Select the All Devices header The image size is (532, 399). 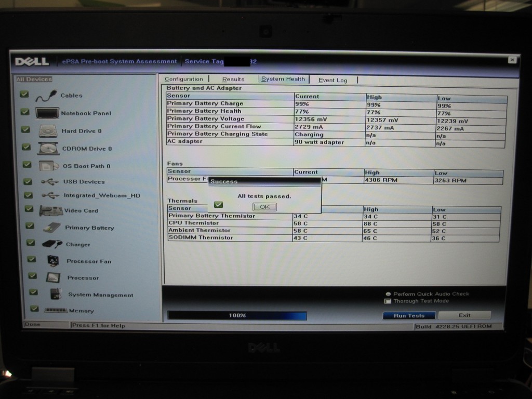34,79
